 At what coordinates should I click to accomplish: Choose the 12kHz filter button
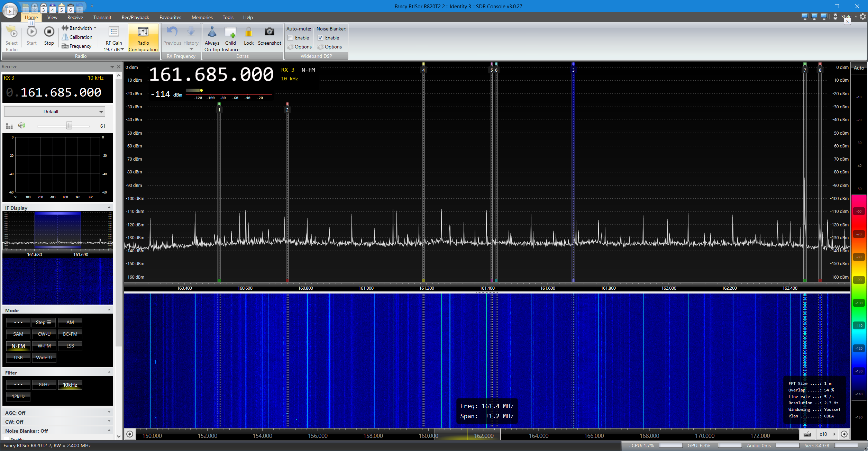point(18,396)
